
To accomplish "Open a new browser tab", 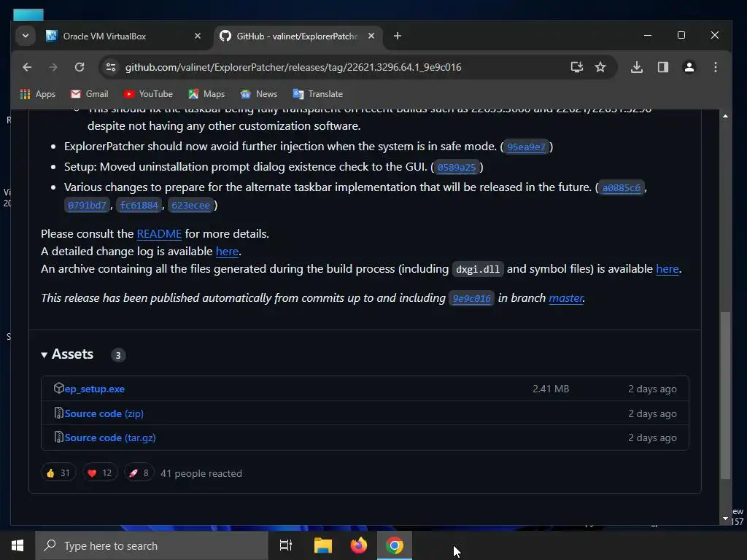I will pyautogui.click(x=398, y=36).
